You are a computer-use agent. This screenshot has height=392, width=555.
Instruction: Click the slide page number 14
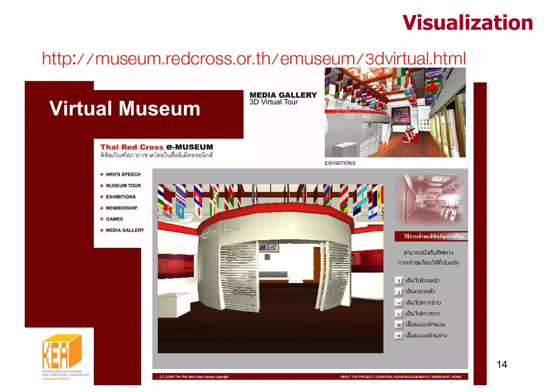coord(502,364)
